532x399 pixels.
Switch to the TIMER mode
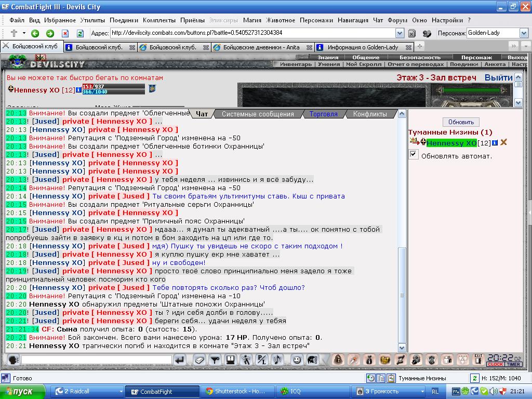[513, 364]
